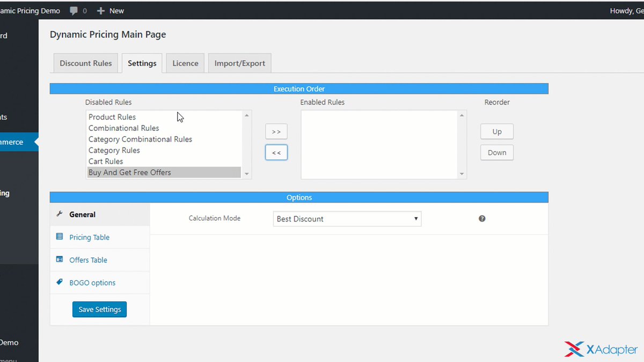This screenshot has width=644, height=362.
Task: Select Cart Rules in Disabled Rules
Action: pos(164,161)
